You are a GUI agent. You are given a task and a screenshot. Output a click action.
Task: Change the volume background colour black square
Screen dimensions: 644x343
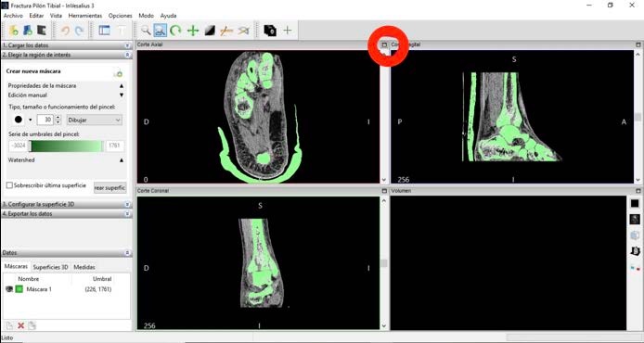coord(635,203)
